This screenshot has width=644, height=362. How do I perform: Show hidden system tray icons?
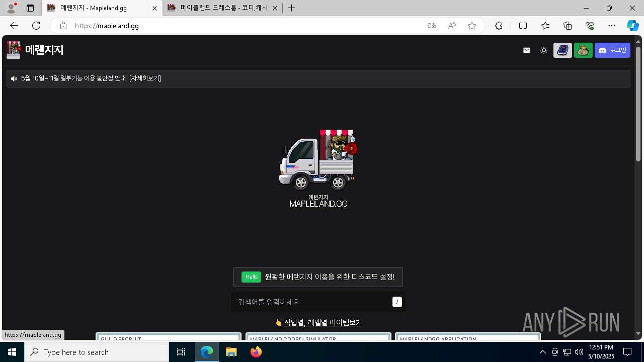tap(542, 352)
